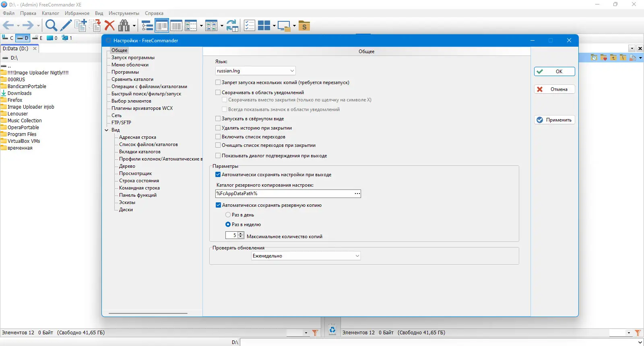Uncheck 'Автоматически сохранять резервную копию'
The height and width of the screenshot is (346, 644).
point(219,205)
